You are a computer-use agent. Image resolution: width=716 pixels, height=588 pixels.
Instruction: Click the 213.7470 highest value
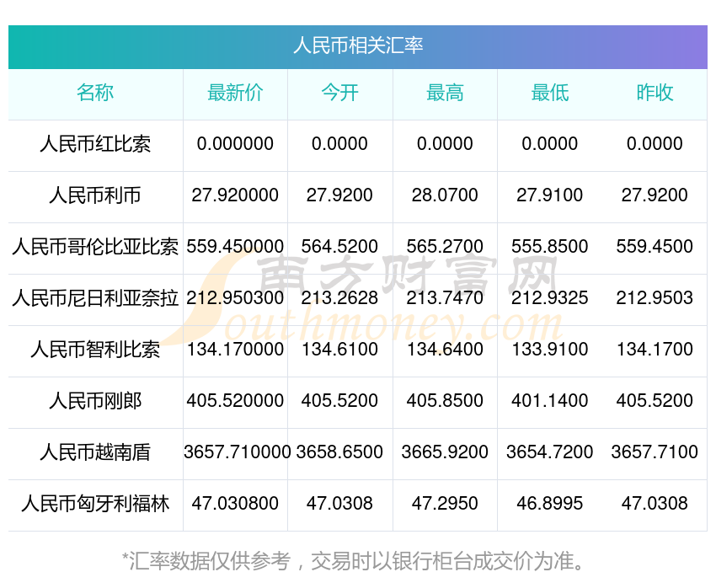click(x=445, y=298)
